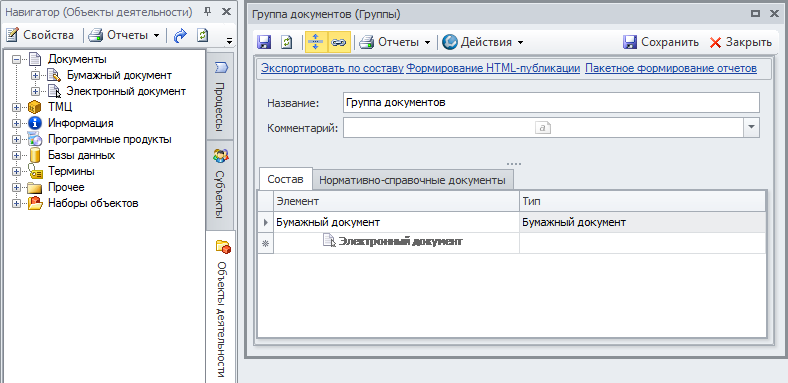The width and height of the screenshot is (788, 383).
Task: Click the Действия globe icon
Action: tap(450, 42)
